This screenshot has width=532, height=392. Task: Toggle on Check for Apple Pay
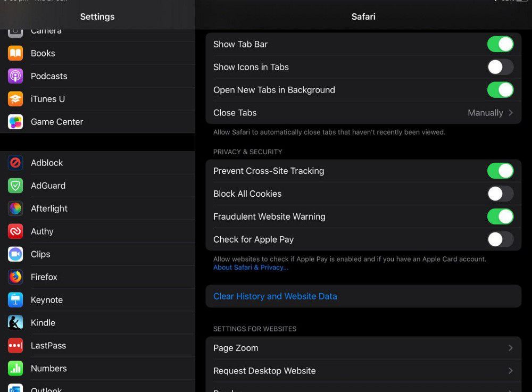tap(500, 239)
